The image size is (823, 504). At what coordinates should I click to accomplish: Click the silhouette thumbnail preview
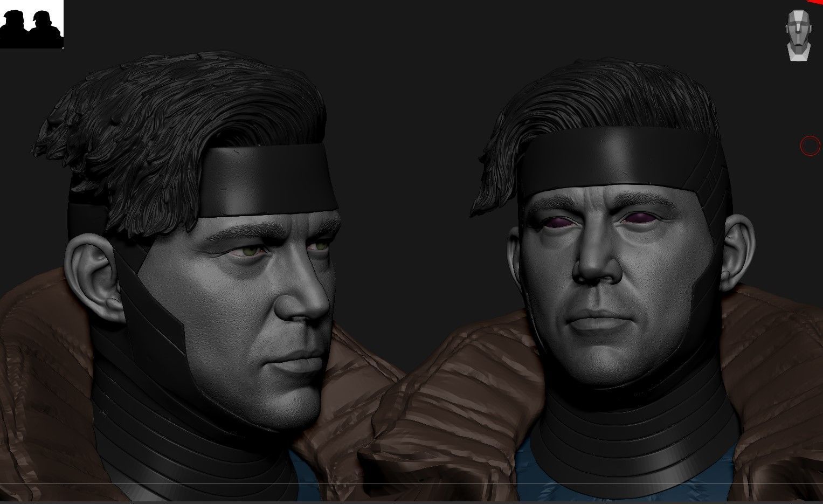point(32,24)
